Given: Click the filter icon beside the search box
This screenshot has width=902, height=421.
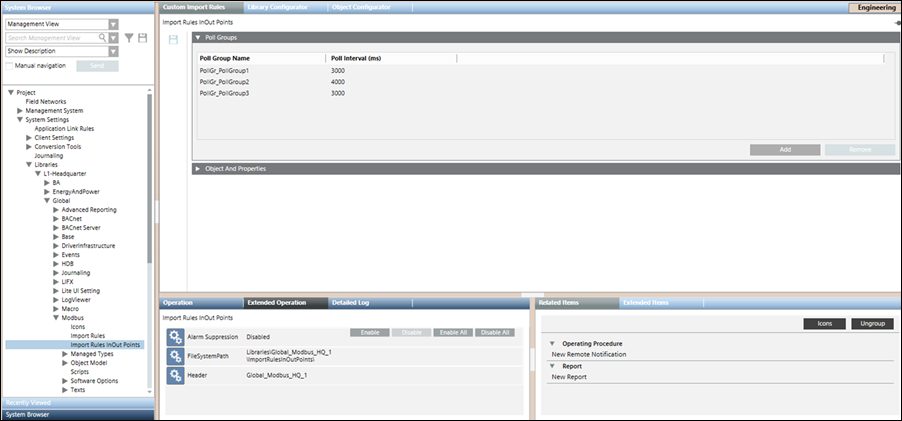Looking at the screenshot, I should point(128,38).
